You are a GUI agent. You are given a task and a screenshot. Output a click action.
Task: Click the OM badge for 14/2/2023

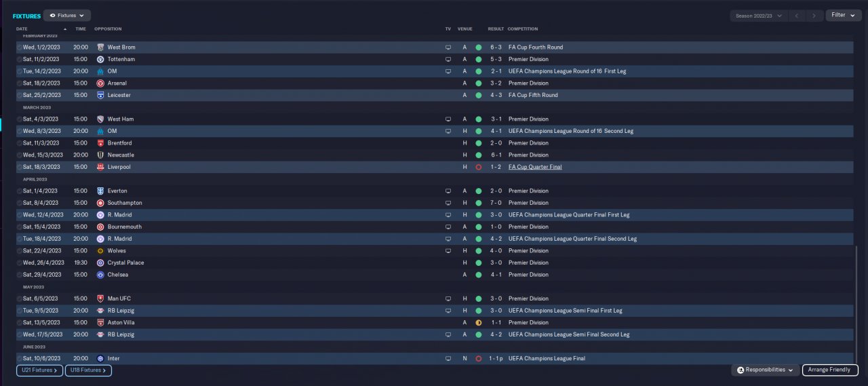100,71
